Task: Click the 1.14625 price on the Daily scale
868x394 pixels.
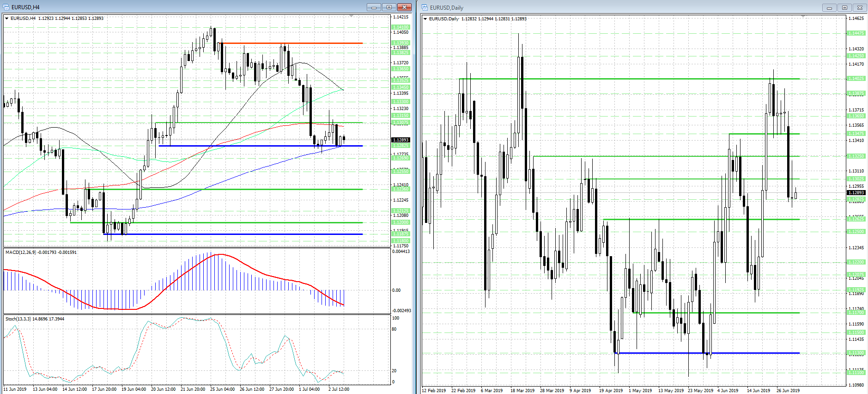Action: [x=856, y=18]
